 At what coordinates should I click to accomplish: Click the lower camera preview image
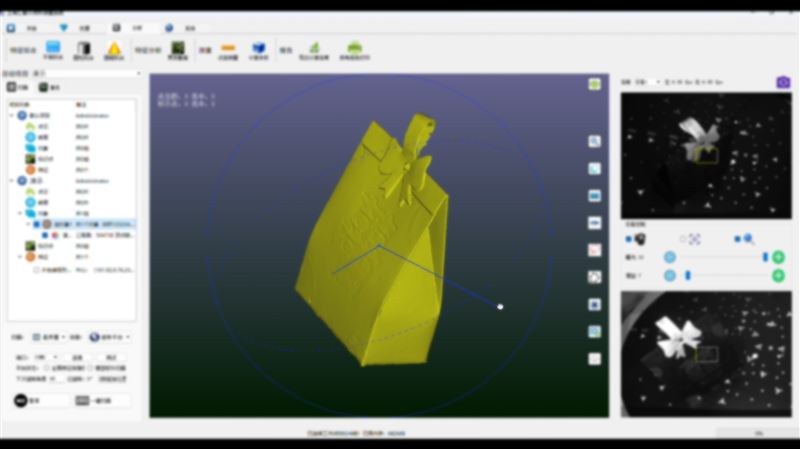706,354
